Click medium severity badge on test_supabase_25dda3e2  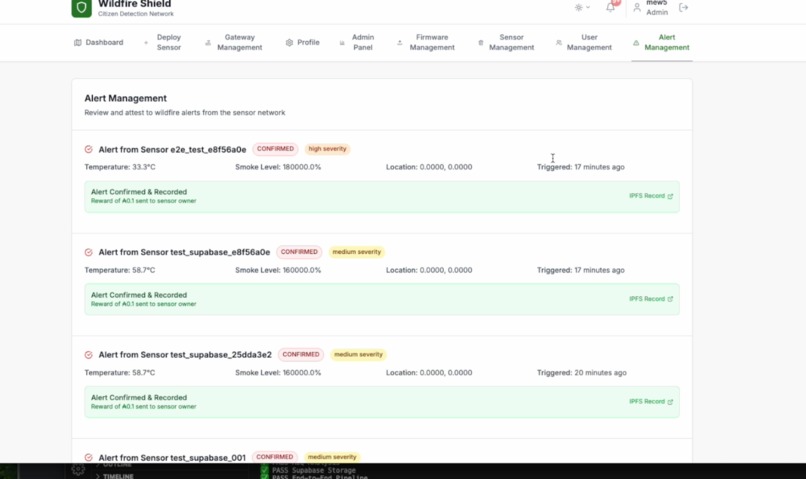pos(358,355)
